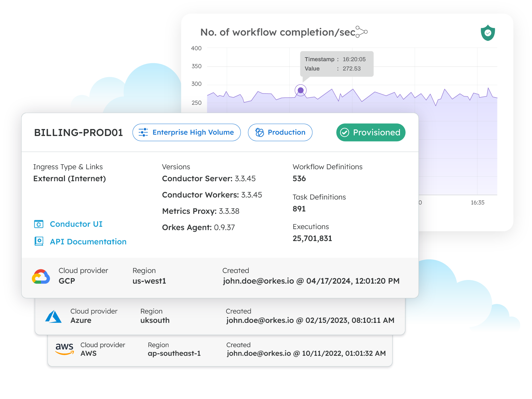This screenshot has height=399, width=532.
Task: Select the Enterprise High Volume tag
Action: pyautogui.click(x=187, y=132)
